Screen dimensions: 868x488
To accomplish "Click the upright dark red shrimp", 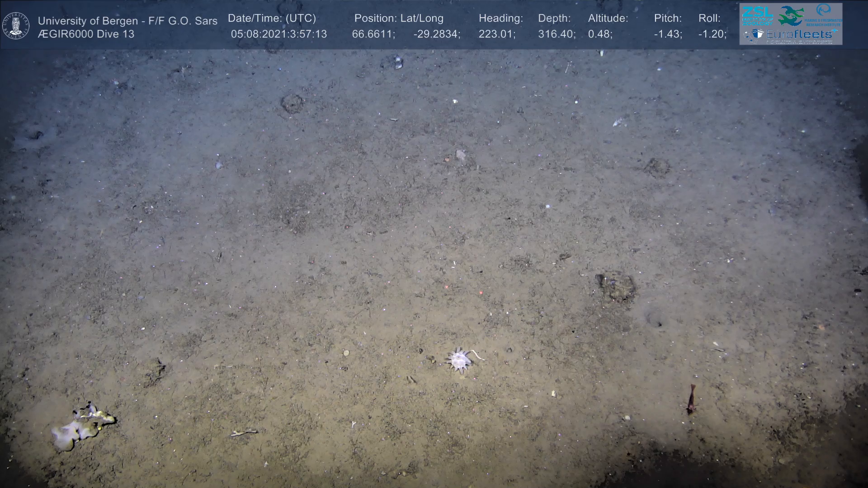I will (x=691, y=399).
